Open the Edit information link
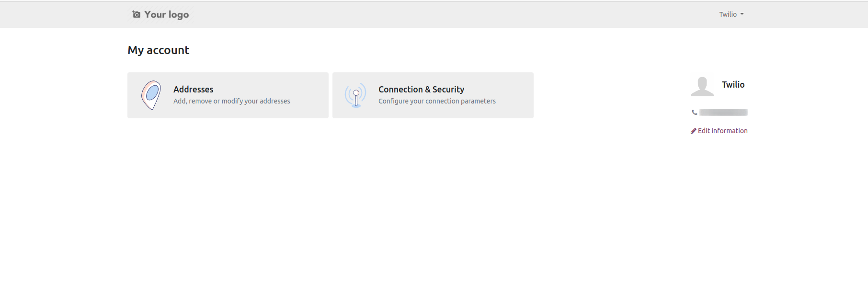 (x=722, y=131)
